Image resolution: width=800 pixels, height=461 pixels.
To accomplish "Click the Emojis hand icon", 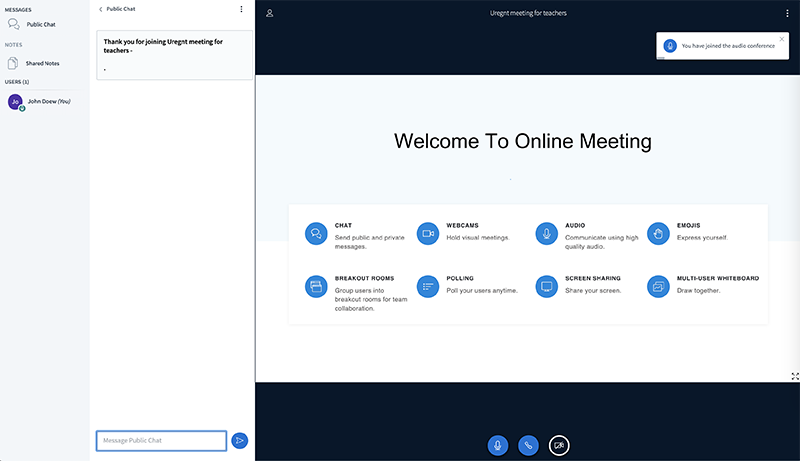I will 658,233.
